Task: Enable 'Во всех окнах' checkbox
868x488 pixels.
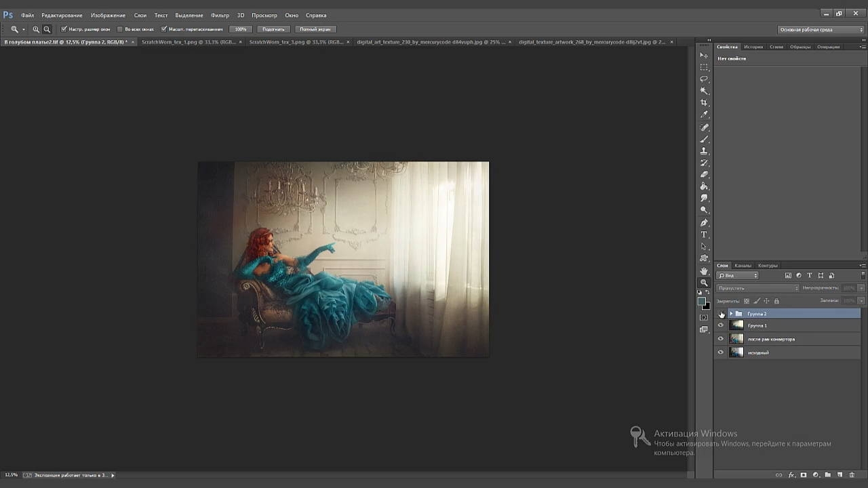Action: (120, 29)
